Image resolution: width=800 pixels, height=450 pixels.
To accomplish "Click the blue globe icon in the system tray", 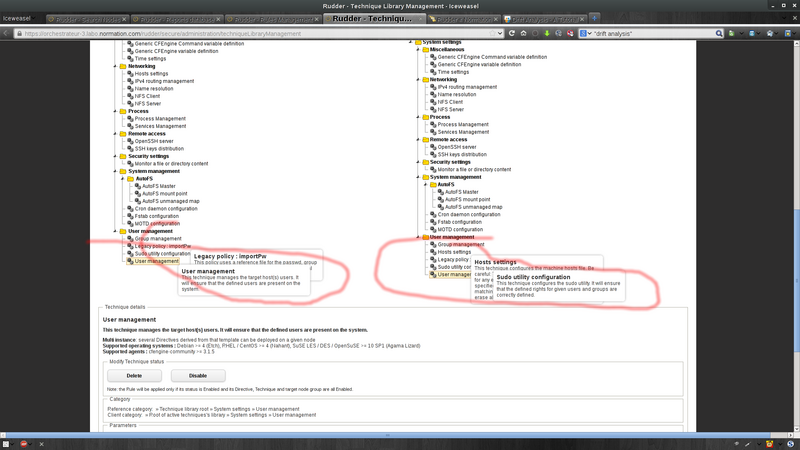I will pyautogui.click(x=791, y=444).
